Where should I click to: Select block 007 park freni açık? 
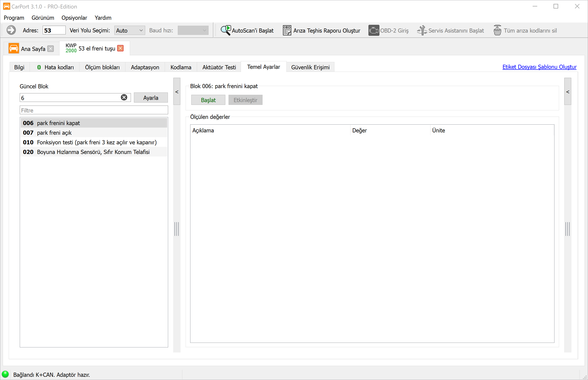point(94,132)
